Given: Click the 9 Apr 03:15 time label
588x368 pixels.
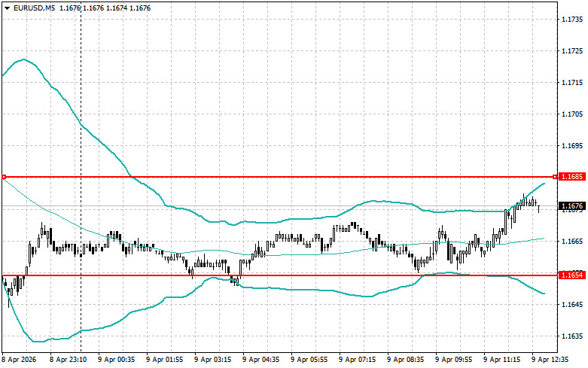Looking at the screenshot, I should coord(212,360).
